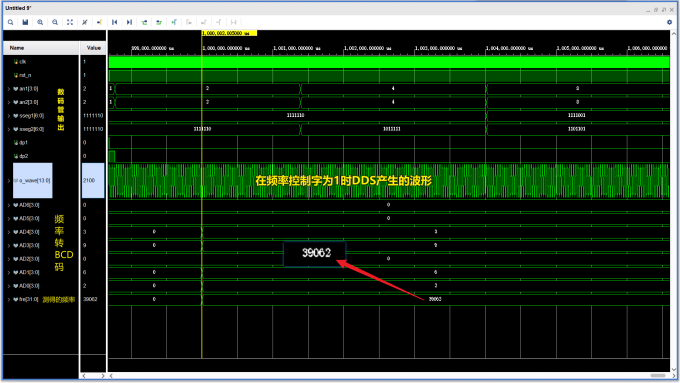The height and width of the screenshot is (383, 680).
Task: Add a marker at the cursor
Action: 174,22
